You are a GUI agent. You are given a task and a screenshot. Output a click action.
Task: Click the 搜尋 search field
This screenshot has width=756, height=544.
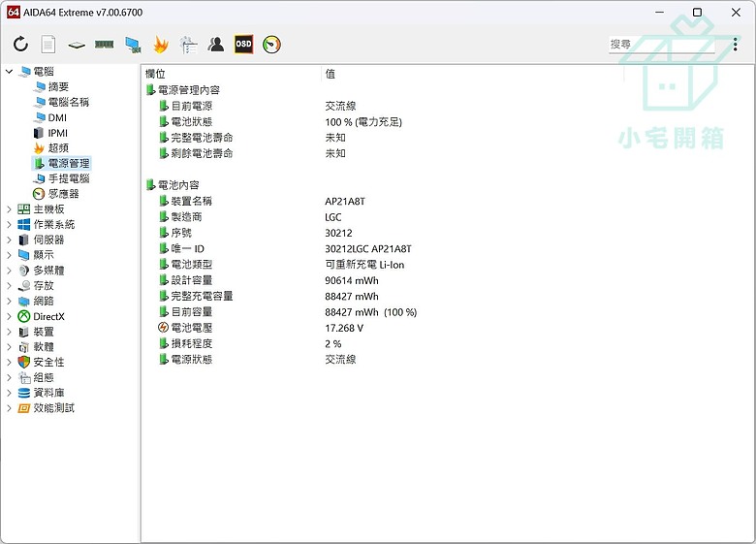tap(661, 45)
